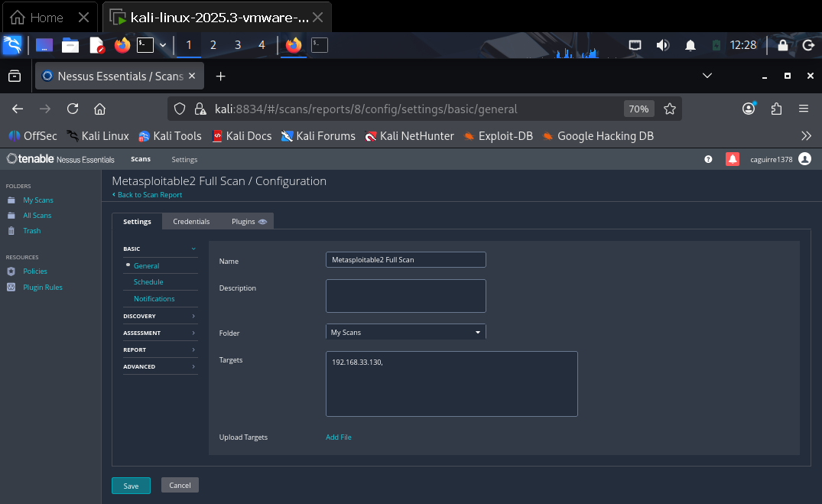Viewport: 822px width, 504px height.
Task: Click the caguirre1378 user avatar icon
Action: coord(804,159)
